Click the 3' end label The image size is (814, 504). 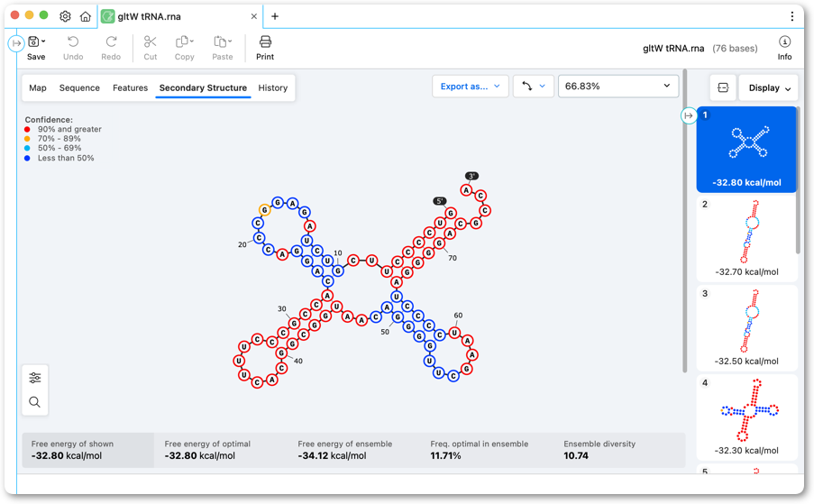point(471,176)
